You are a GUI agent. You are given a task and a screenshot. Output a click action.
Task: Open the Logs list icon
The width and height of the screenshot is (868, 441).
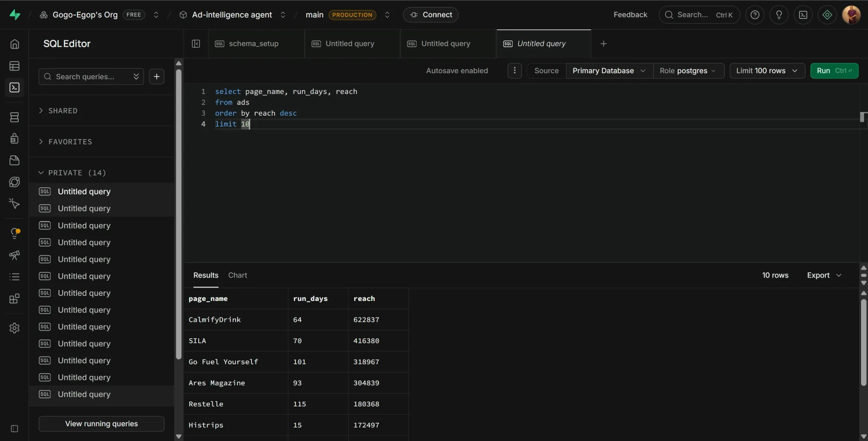[x=14, y=277]
